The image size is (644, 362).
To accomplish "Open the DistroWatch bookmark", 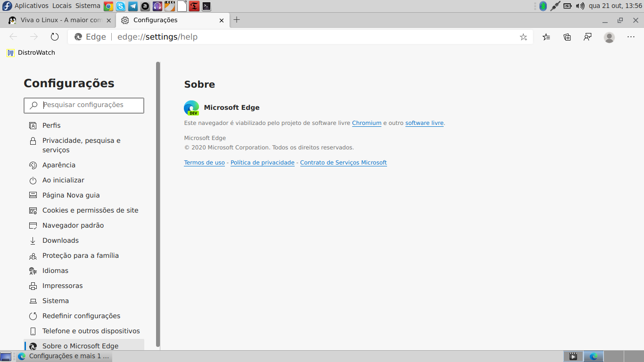I will tap(31, 53).
